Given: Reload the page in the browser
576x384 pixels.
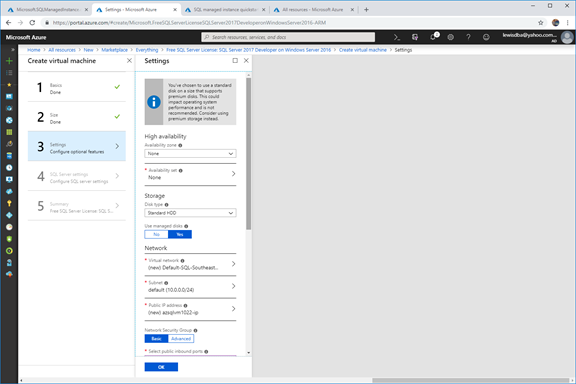Looking at the screenshot, I should point(32,23).
